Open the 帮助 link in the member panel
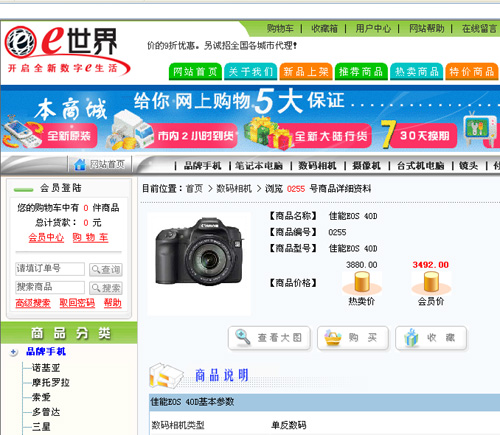This screenshot has width=500, height=435. (113, 303)
